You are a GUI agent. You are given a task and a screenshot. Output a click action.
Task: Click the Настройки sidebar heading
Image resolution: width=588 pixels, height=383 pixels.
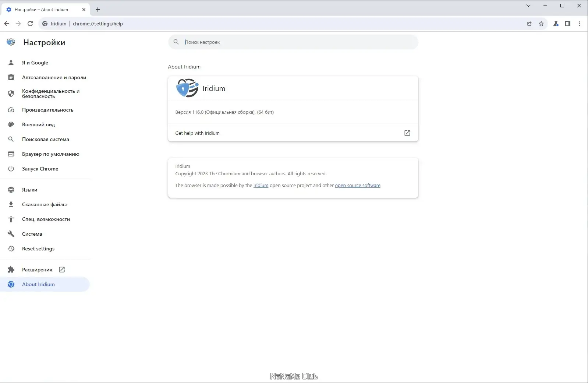[x=44, y=42]
